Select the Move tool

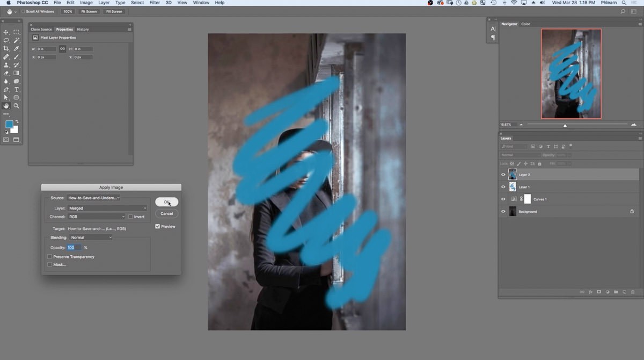pos(6,32)
